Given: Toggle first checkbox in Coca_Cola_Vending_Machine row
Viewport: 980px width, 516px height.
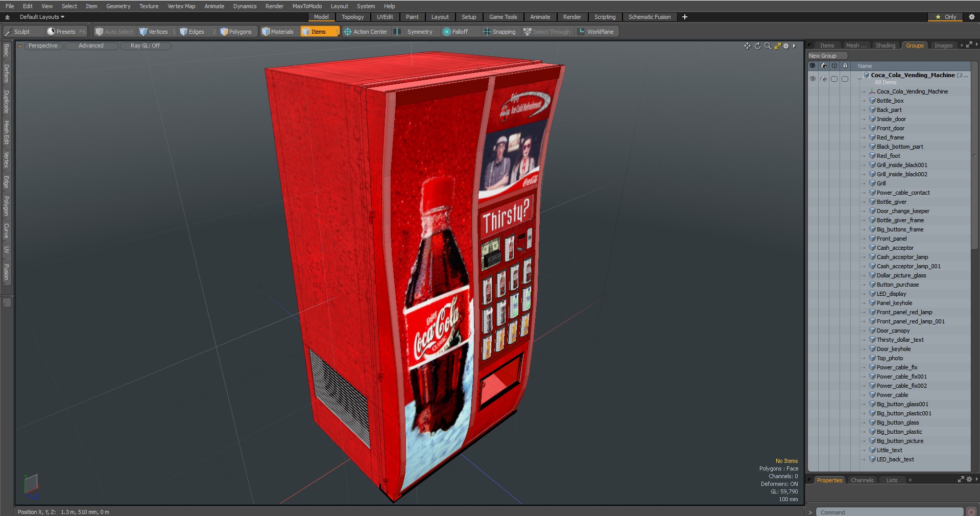Looking at the screenshot, I should [834, 79].
